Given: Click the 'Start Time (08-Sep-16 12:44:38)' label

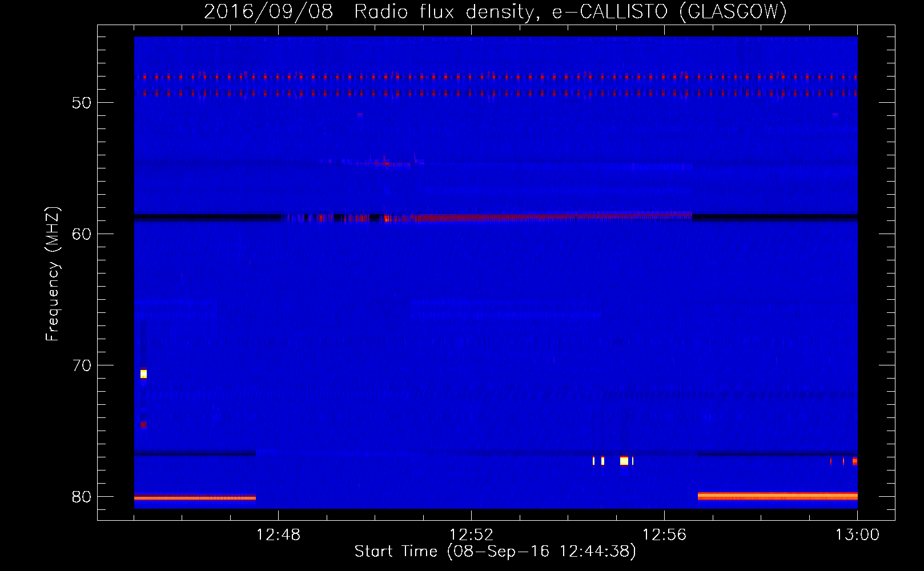Looking at the screenshot, I should tap(495, 552).
